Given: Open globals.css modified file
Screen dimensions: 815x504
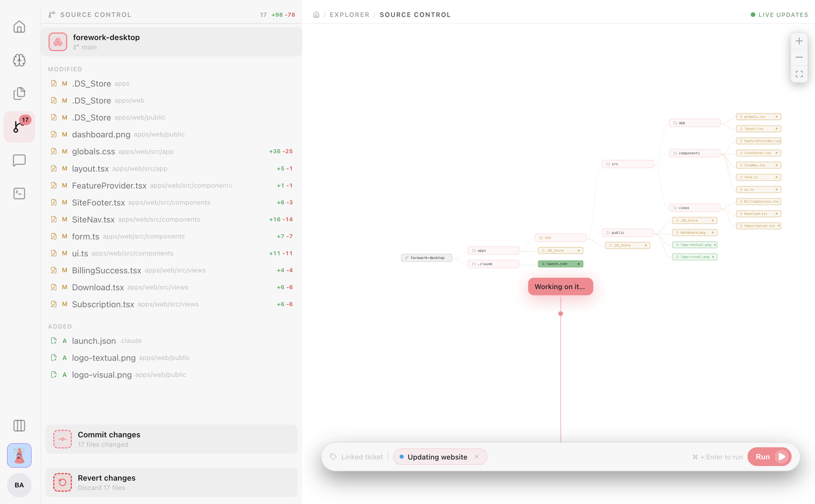Looking at the screenshot, I should tap(171, 151).
